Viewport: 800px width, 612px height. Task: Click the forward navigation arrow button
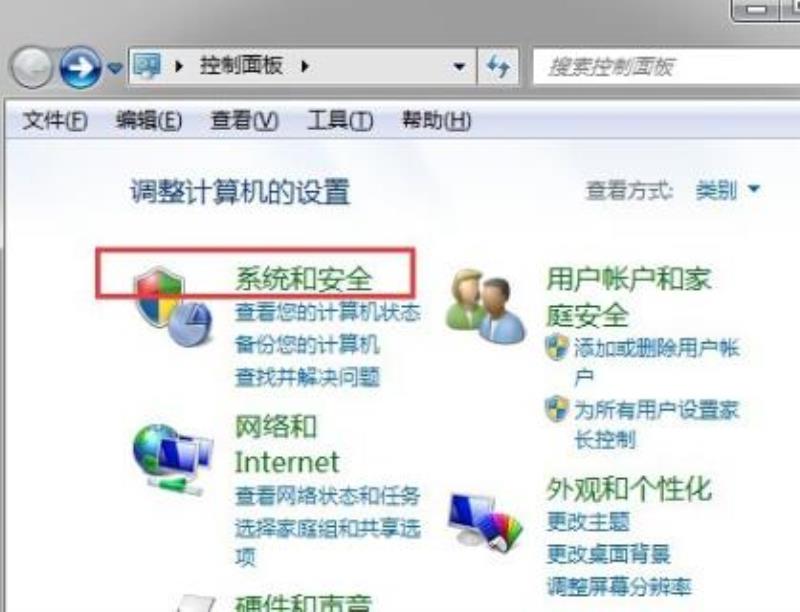coord(80,67)
